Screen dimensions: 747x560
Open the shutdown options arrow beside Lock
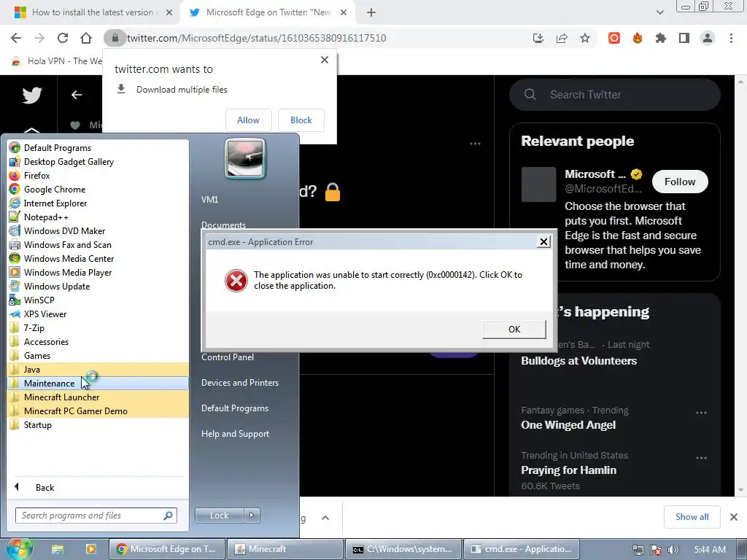click(252, 516)
